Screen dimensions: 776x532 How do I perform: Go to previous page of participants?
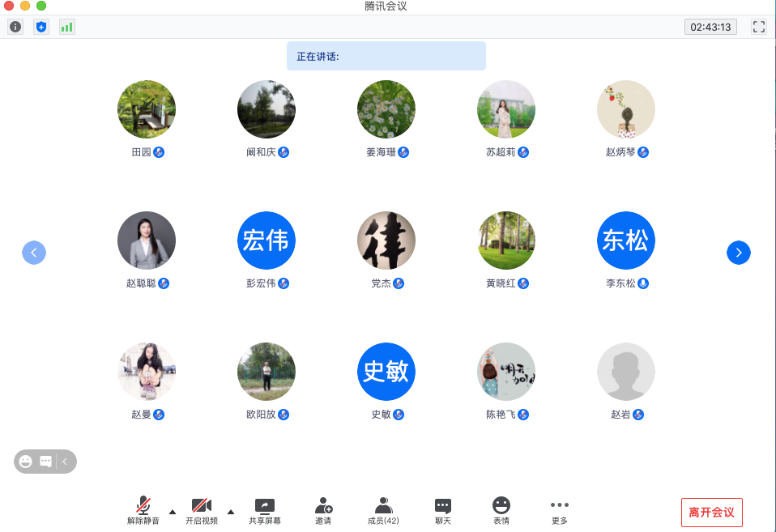[34, 253]
